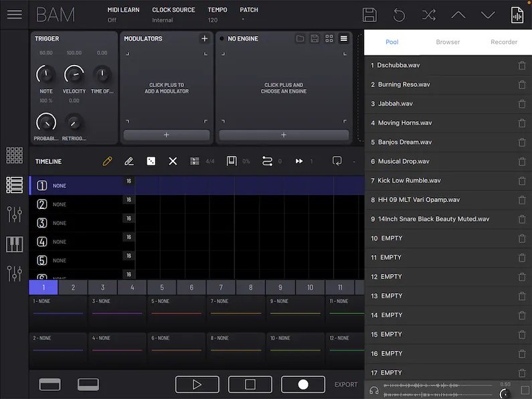This screenshot has height=399, width=532.
Task: Click the EXPORT button
Action: [346, 385]
